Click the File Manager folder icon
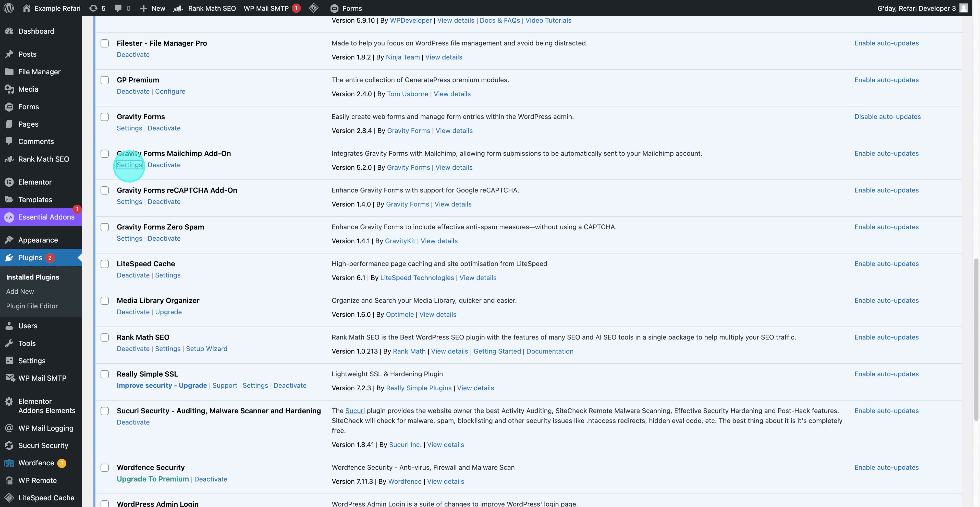 coord(9,71)
